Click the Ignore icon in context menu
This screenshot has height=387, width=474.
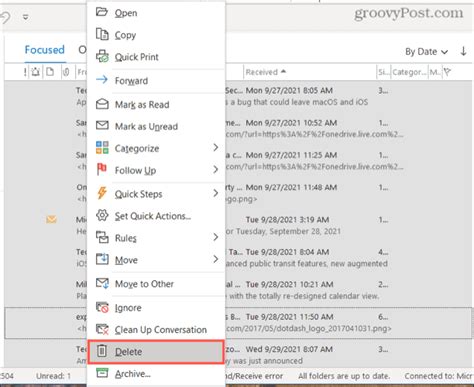tap(102, 307)
